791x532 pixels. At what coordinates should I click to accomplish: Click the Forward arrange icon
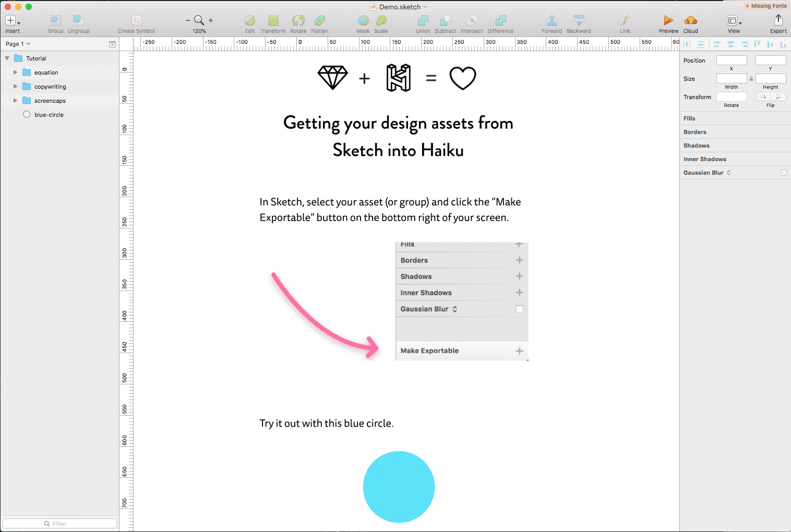pyautogui.click(x=552, y=20)
